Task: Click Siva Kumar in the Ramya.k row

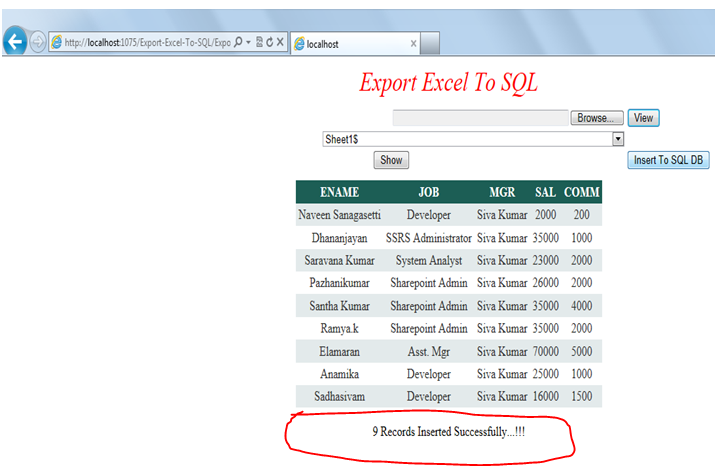Action: [x=502, y=328]
